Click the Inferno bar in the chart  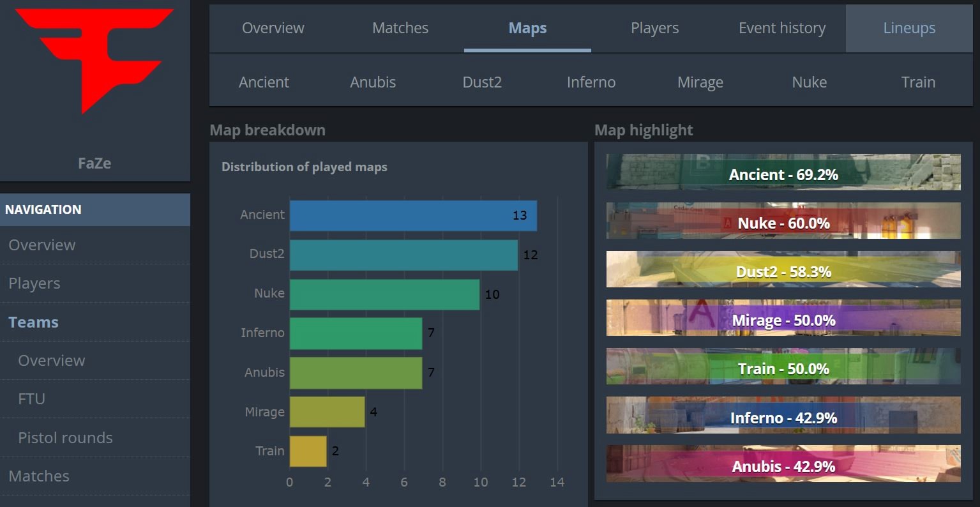click(x=356, y=333)
